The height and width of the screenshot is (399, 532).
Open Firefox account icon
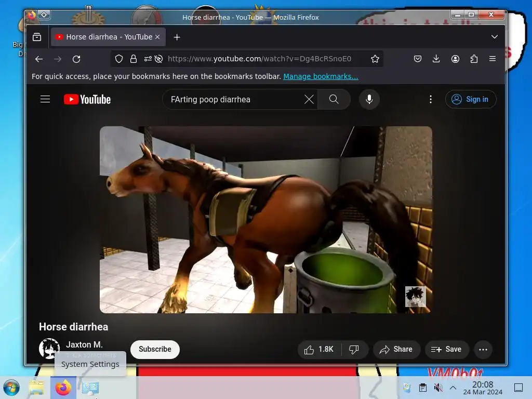455,59
